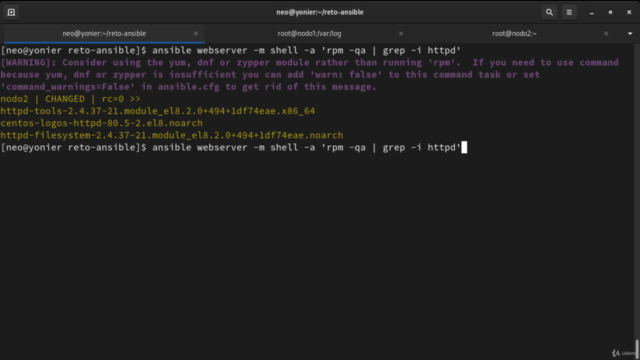Close the root@nodo1:/var/log tab
The height and width of the screenshot is (360, 640).
click(x=401, y=33)
